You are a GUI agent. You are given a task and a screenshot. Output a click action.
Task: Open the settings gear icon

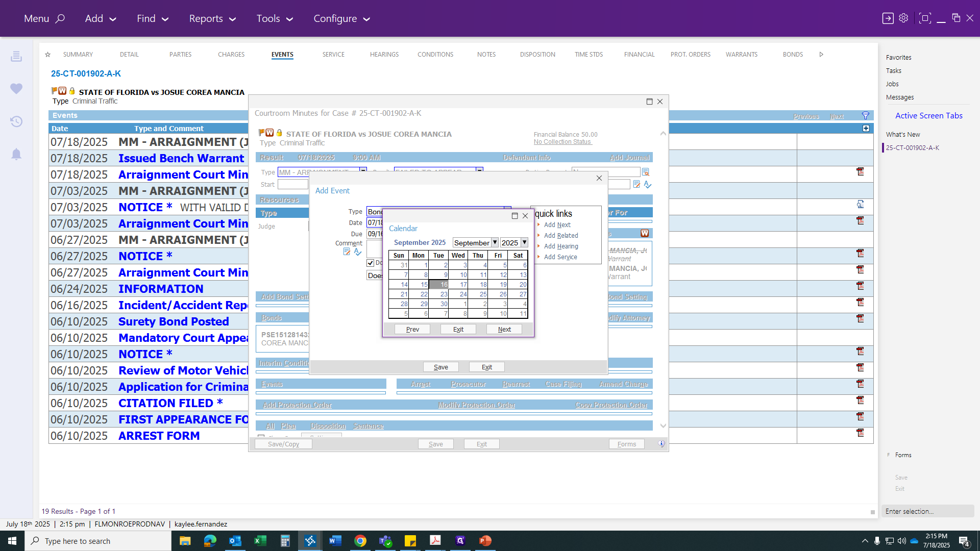(903, 18)
